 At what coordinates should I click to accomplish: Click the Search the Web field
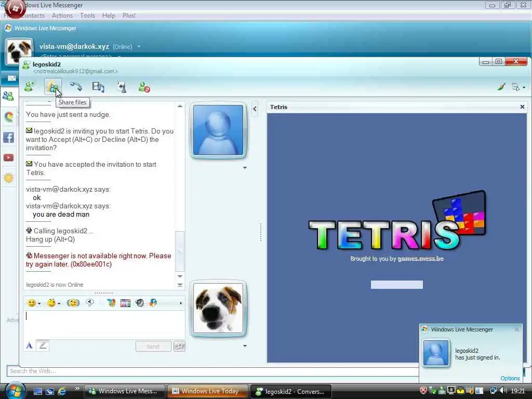tap(212, 371)
